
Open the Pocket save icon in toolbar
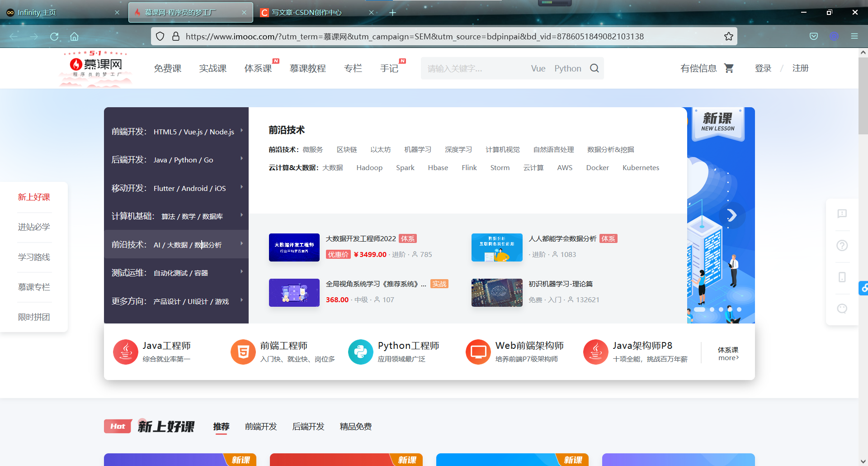tap(814, 36)
